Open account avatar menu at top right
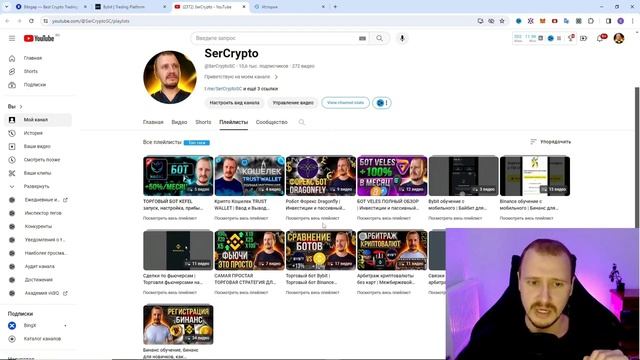 pyautogui.click(x=619, y=38)
